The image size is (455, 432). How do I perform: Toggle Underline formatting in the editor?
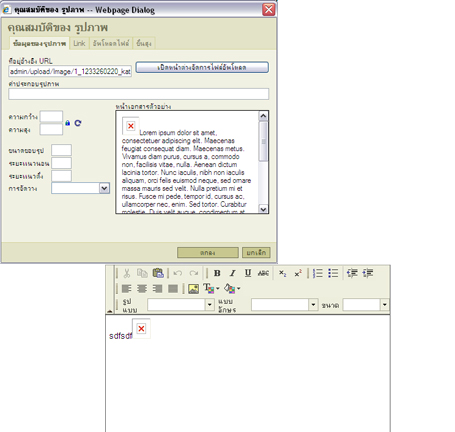[x=248, y=273]
